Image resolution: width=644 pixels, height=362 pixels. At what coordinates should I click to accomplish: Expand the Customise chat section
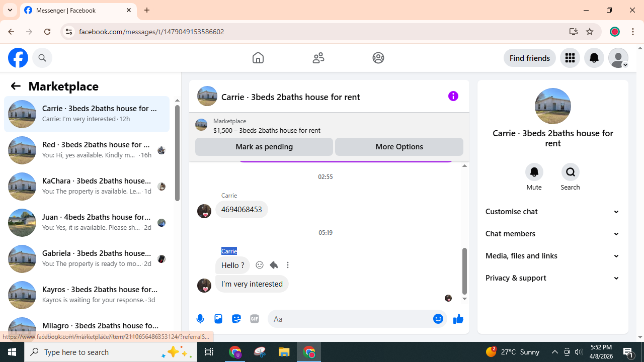tap(553, 212)
